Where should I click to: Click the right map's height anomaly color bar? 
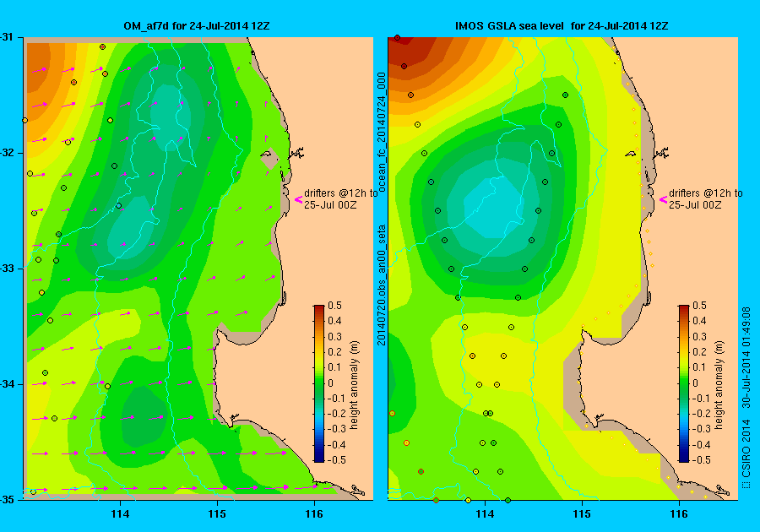[x=683, y=383]
